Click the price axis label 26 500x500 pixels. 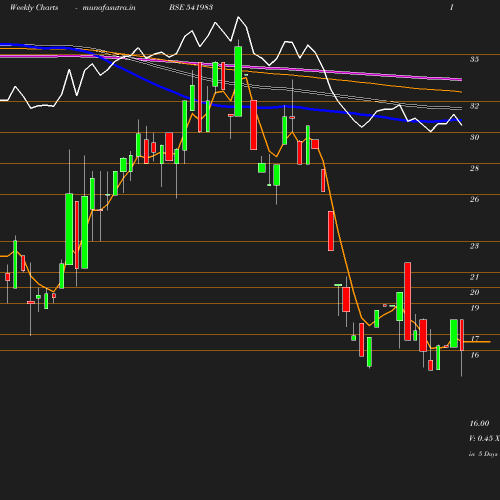click(x=474, y=199)
